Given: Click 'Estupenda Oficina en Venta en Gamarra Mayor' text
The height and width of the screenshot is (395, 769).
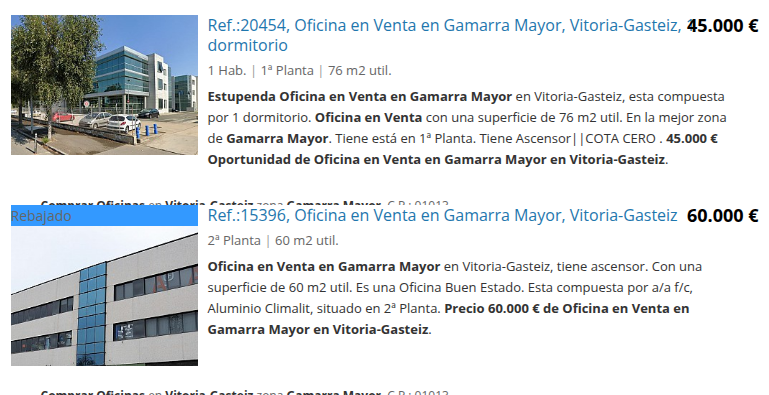Looking at the screenshot, I should click(x=359, y=97).
